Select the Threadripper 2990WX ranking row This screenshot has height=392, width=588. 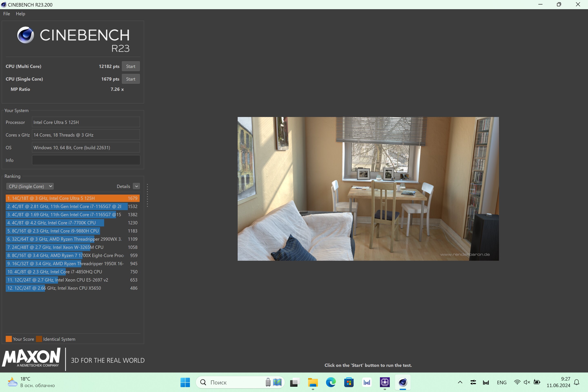coord(72,239)
